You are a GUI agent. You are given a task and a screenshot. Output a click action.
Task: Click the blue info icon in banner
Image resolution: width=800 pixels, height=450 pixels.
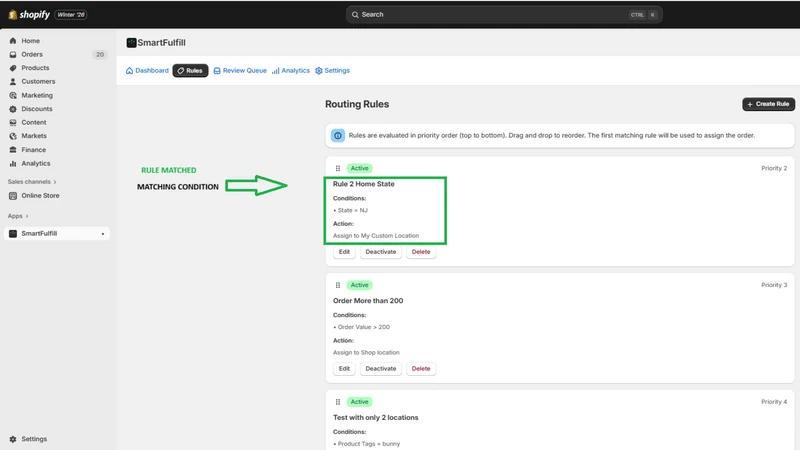[x=338, y=136]
